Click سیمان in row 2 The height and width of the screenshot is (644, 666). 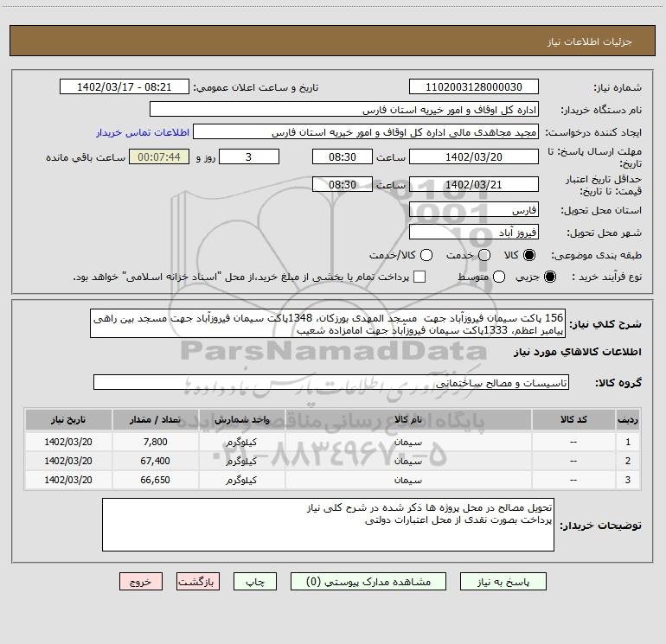(x=408, y=461)
